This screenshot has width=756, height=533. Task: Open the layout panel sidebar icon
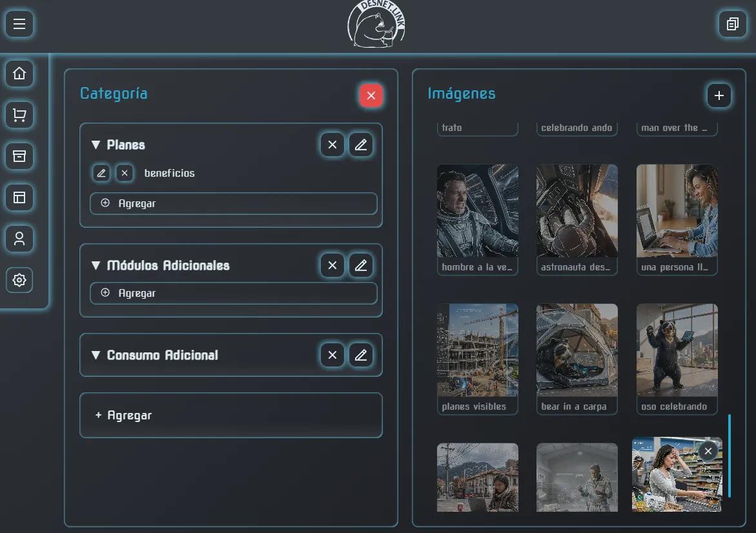pyautogui.click(x=19, y=197)
